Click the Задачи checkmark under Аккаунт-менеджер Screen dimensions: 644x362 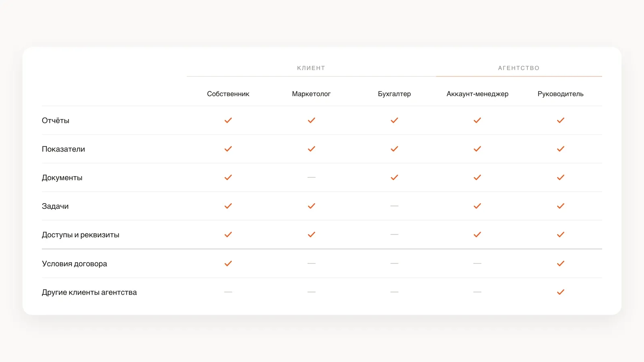pyautogui.click(x=477, y=206)
